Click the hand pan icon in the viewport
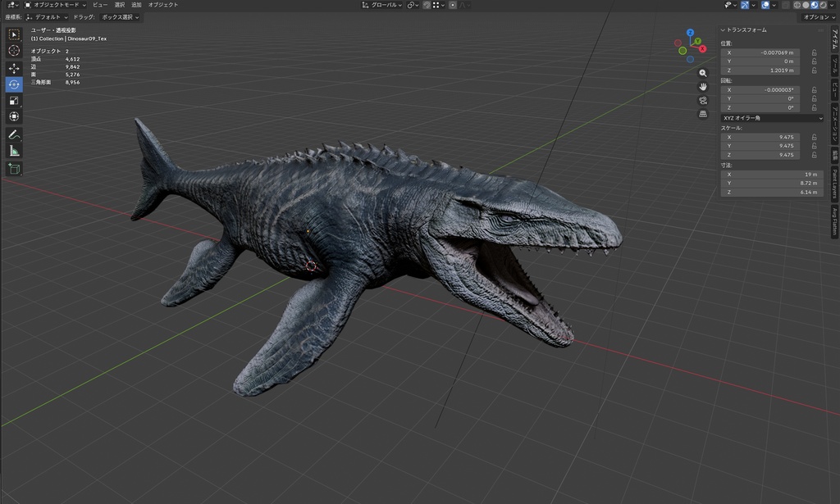The height and width of the screenshot is (504, 840). [703, 88]
